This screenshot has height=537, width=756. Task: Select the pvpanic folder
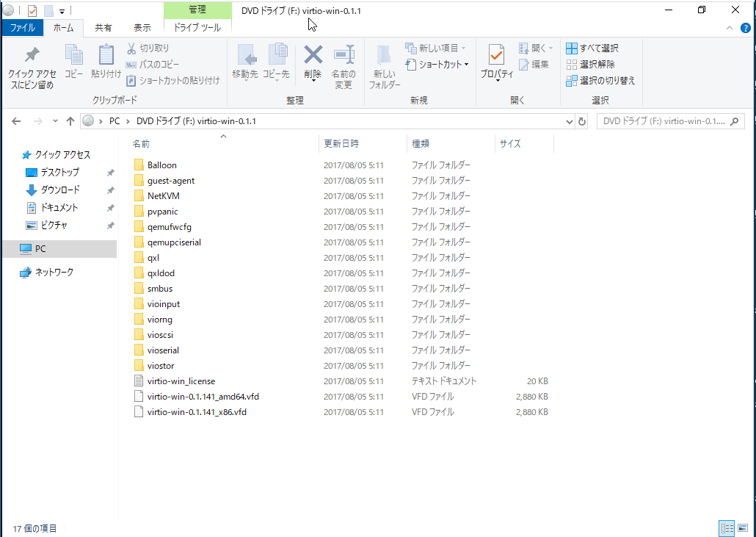[x=162, y=212]
